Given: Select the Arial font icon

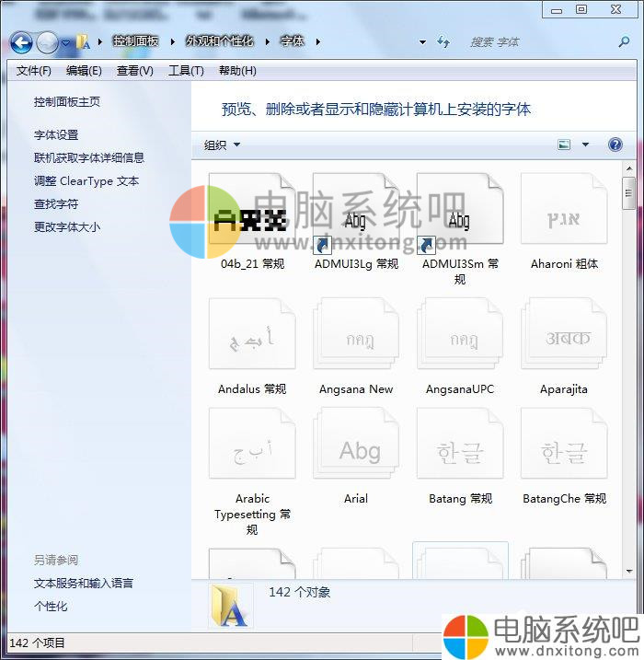Looking at the screenshot, I should click(356, 453).
